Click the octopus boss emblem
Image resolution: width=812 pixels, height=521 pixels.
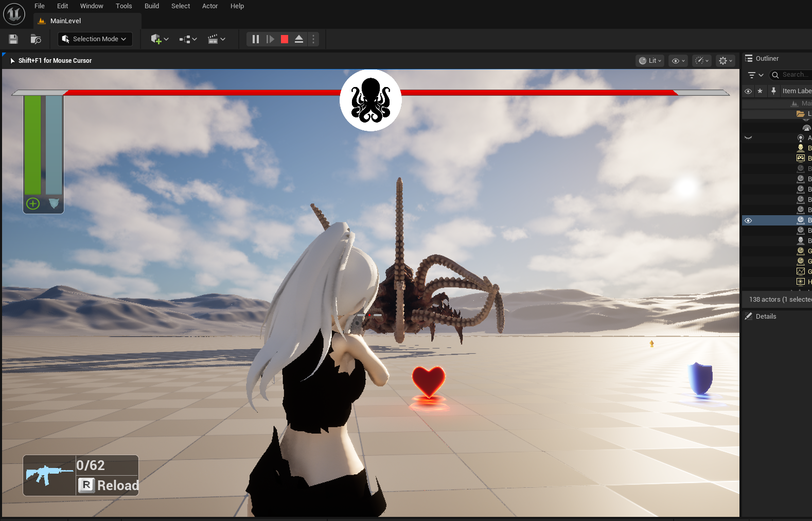370,100
